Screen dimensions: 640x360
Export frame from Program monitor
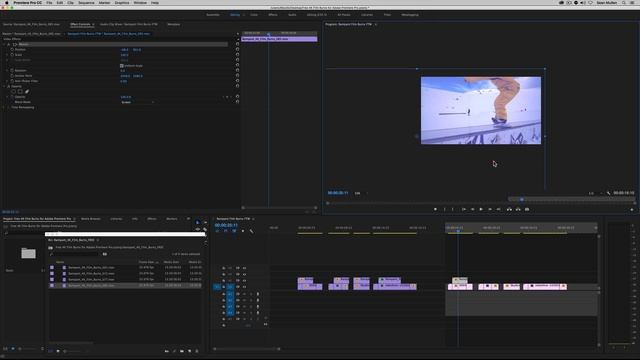pyautogui.click(x=527, y=209)
